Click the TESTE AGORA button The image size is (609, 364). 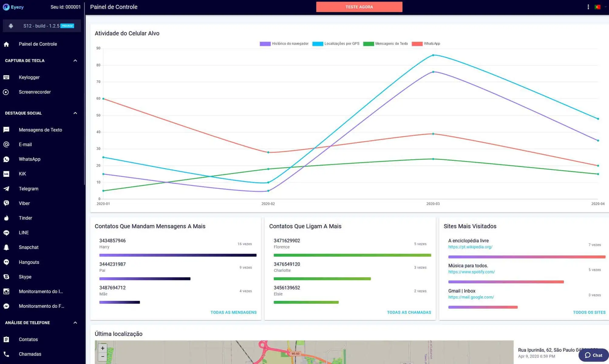pos(359,7)
